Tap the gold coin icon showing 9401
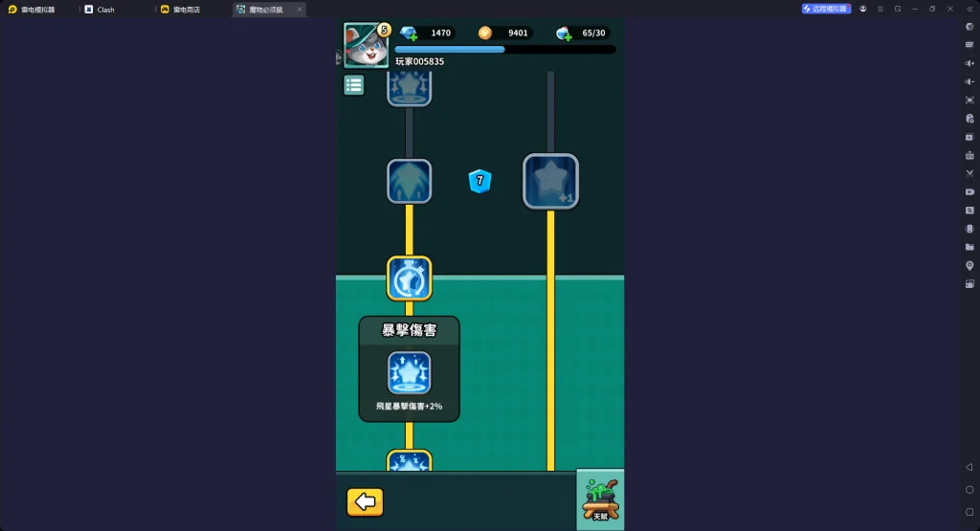Viewport: 980px width, 531px height. point(485,33)
